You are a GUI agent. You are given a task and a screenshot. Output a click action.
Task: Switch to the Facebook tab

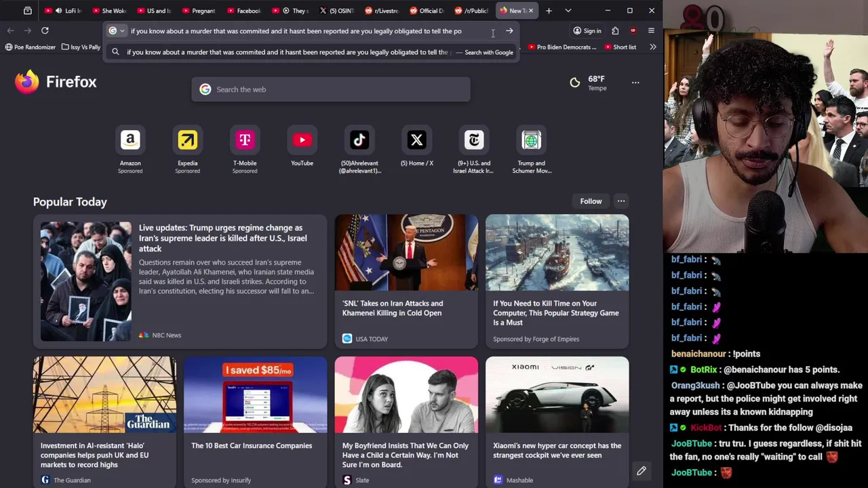[x=244, y=11]
